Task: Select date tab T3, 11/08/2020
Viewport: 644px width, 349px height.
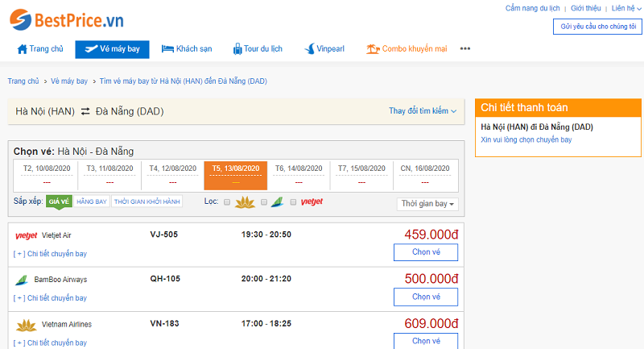Action: coord(109,176)
